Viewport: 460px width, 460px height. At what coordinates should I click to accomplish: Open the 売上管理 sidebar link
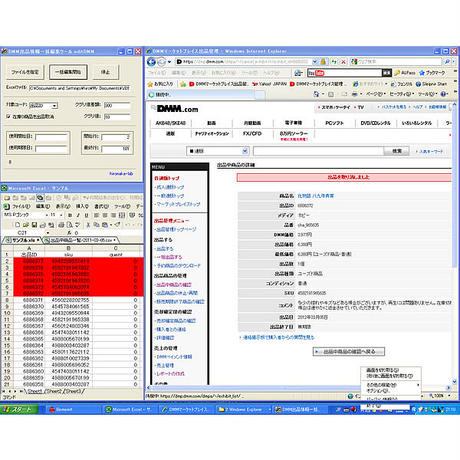point(165,365)
